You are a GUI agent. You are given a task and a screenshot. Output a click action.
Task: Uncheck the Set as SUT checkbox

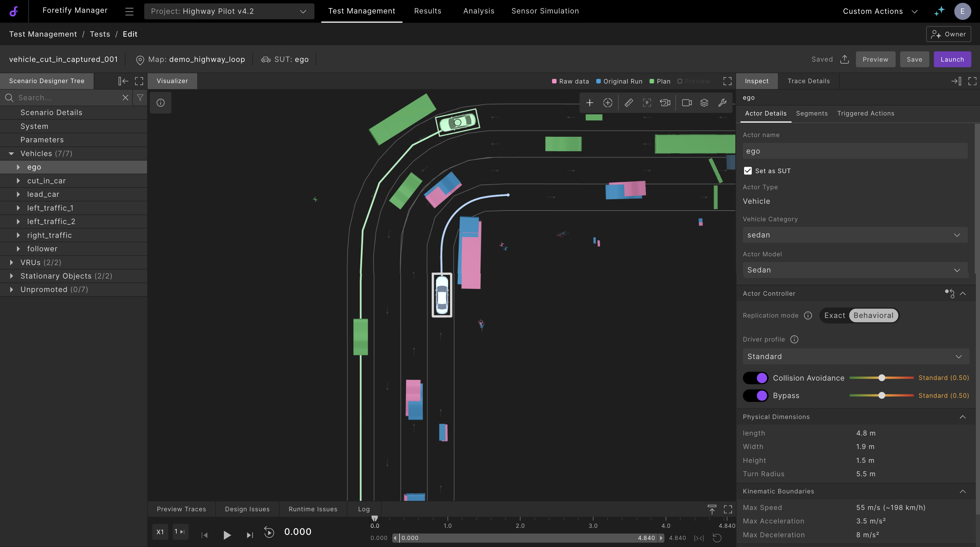pos(747,171)
